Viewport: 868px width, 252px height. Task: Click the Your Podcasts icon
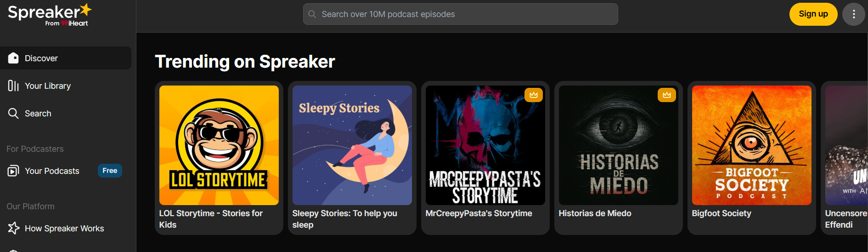pos(13,171)
